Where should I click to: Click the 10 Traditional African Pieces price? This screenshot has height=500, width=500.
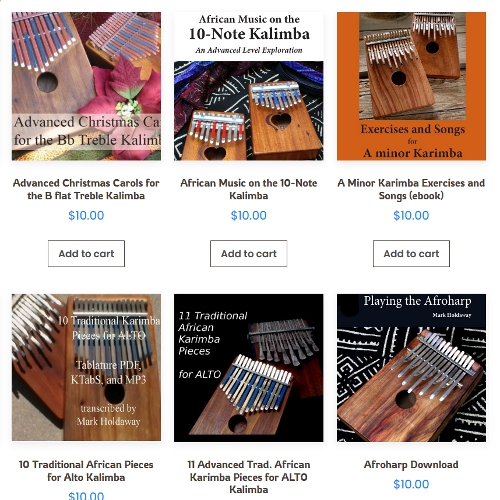pyautogui.click(x=86, y=496)
